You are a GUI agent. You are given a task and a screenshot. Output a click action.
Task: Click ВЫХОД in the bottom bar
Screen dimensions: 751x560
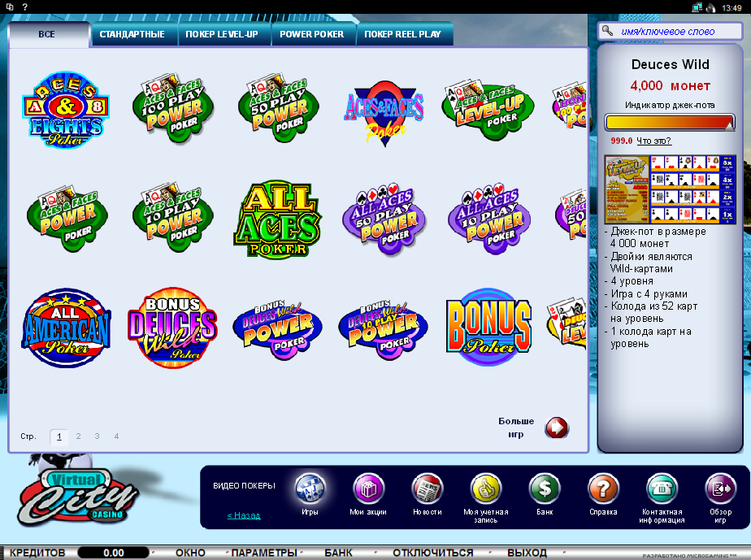click(x=527, y=553)
